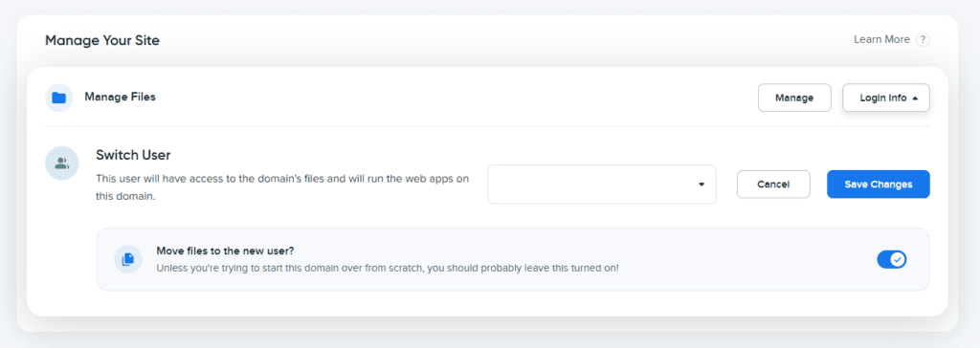Click the Manage Your Site title
The width and height of the screenshot is (980, 348).
point(101,41)
